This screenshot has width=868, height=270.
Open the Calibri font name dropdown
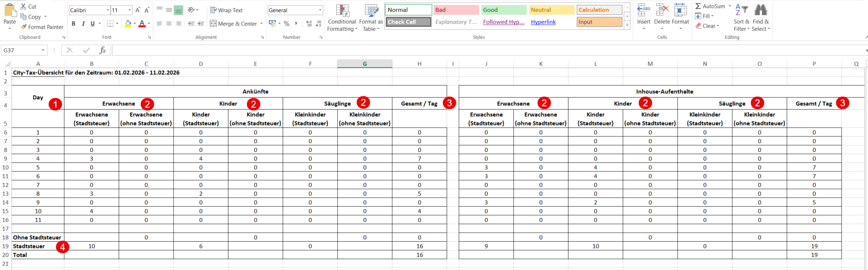(x=108, y=10)
